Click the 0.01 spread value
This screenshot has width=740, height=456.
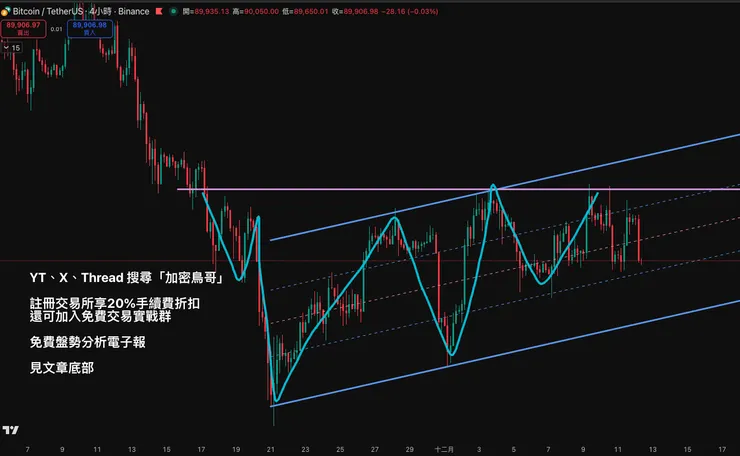pyautogui.click(x=56, y=29)
